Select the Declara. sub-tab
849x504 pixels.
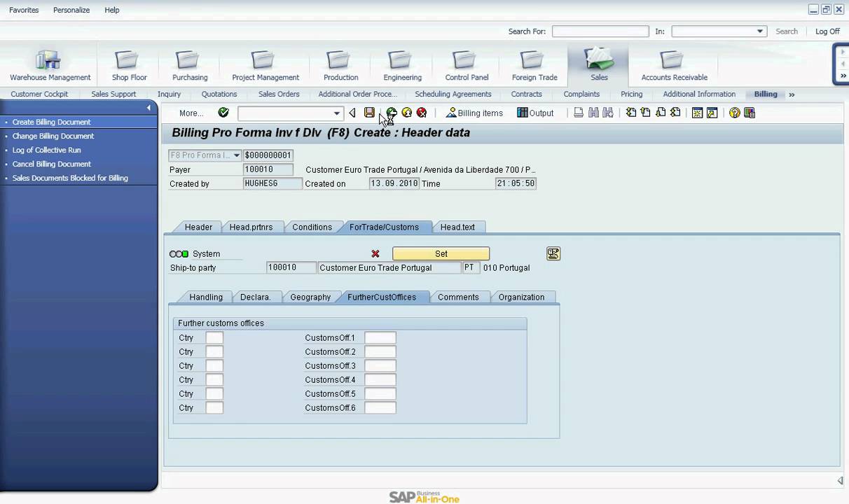click(255, 297)
